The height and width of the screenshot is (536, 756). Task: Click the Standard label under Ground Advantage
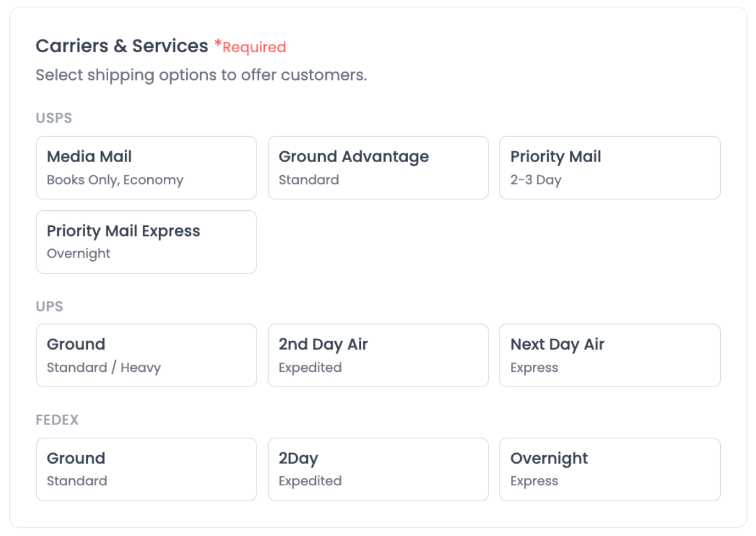309,180
